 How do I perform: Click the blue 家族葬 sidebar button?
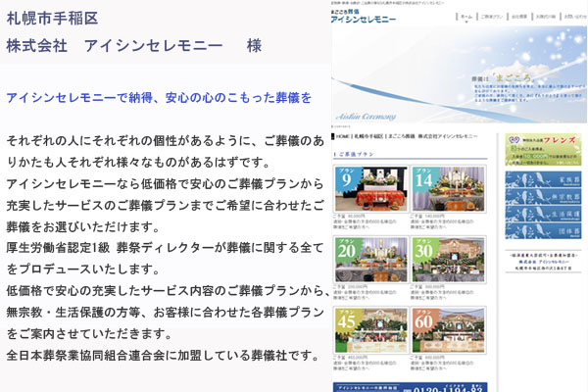pyautogui.click(x=543, y=179)
